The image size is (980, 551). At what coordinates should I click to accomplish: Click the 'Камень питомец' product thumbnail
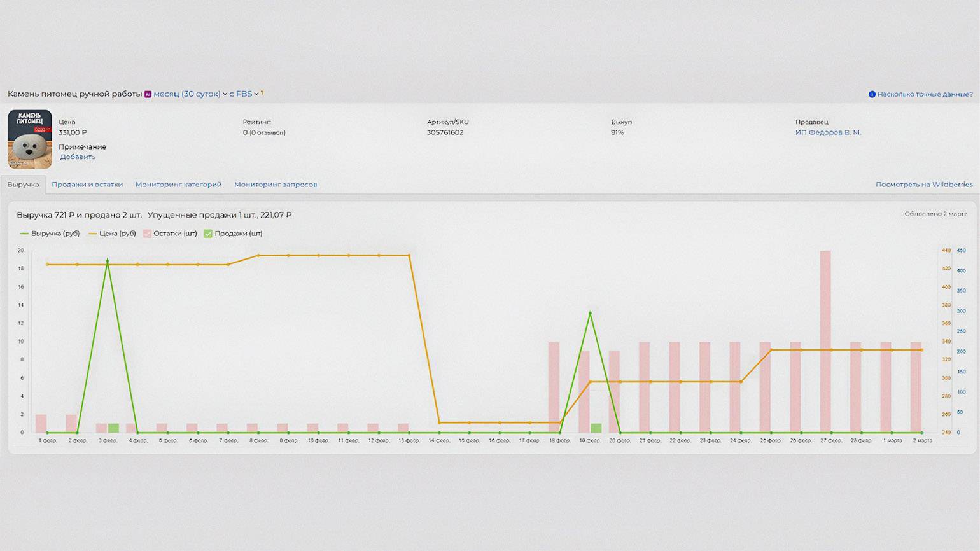[x=30, y=139]
